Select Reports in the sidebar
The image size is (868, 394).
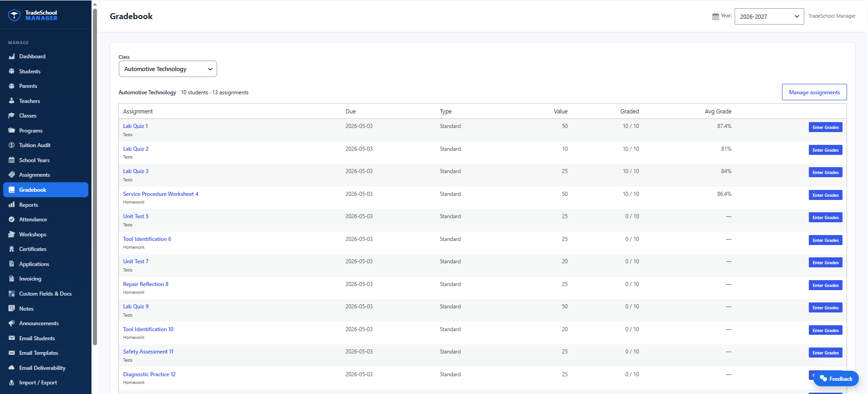tap(29, 205)
